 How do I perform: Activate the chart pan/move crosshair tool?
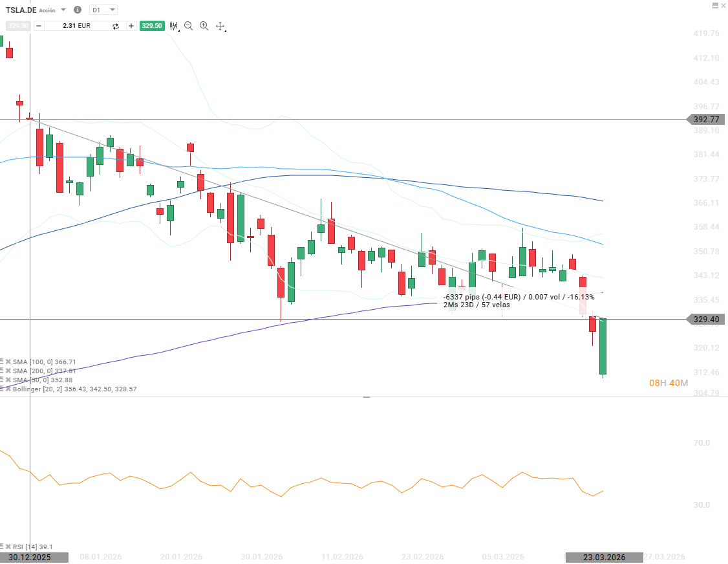pyautogui.click(x=220, y=26)
